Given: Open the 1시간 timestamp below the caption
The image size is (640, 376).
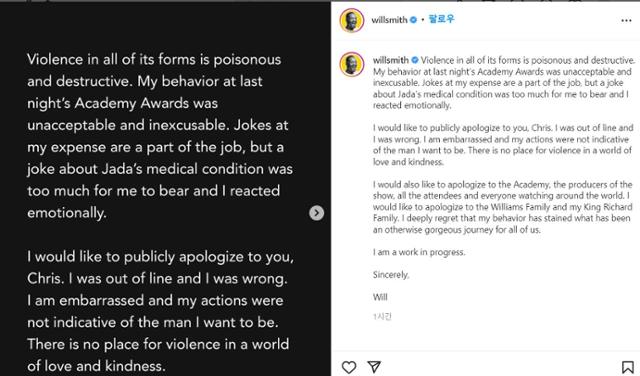Looking at the screenshot, I should click(382, 316).
